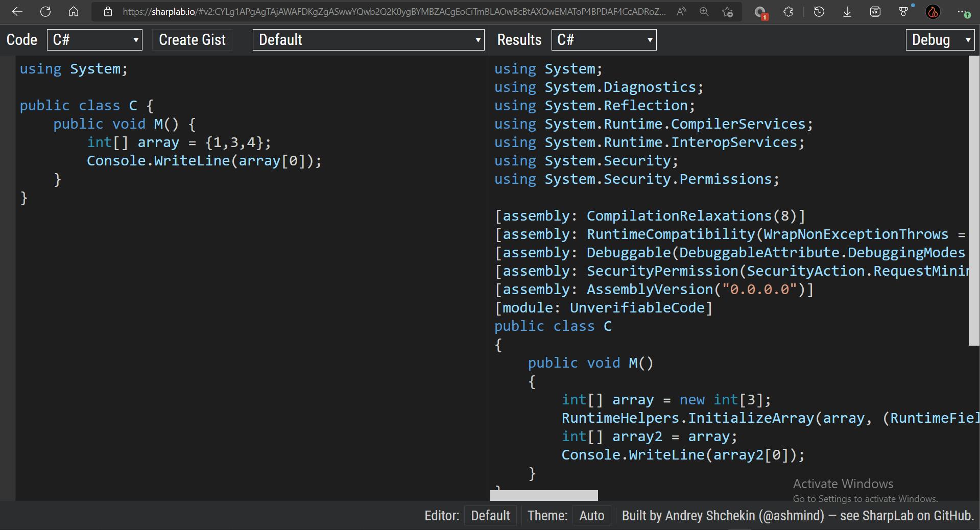This screenshot has height=530, width=980.
Task: Click 'int[] array2 = array;' in Results
Action: point(650,437)
